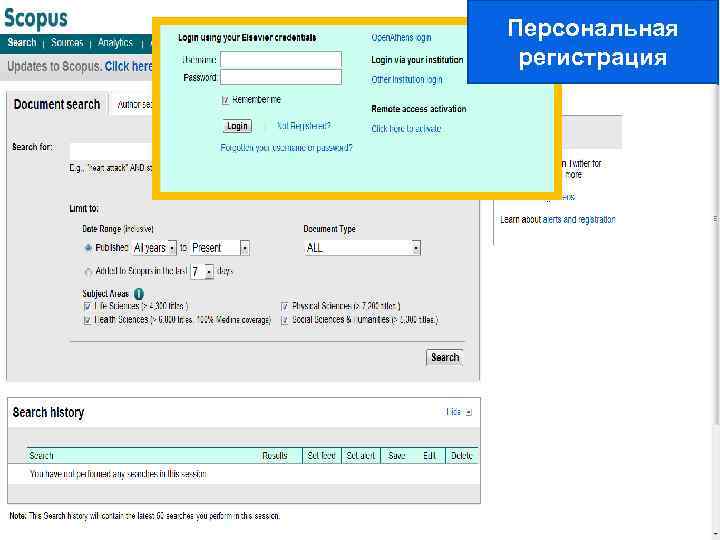Click the Updates to Scopus Click here link
The image size is (720, 540).
(129, 67)
